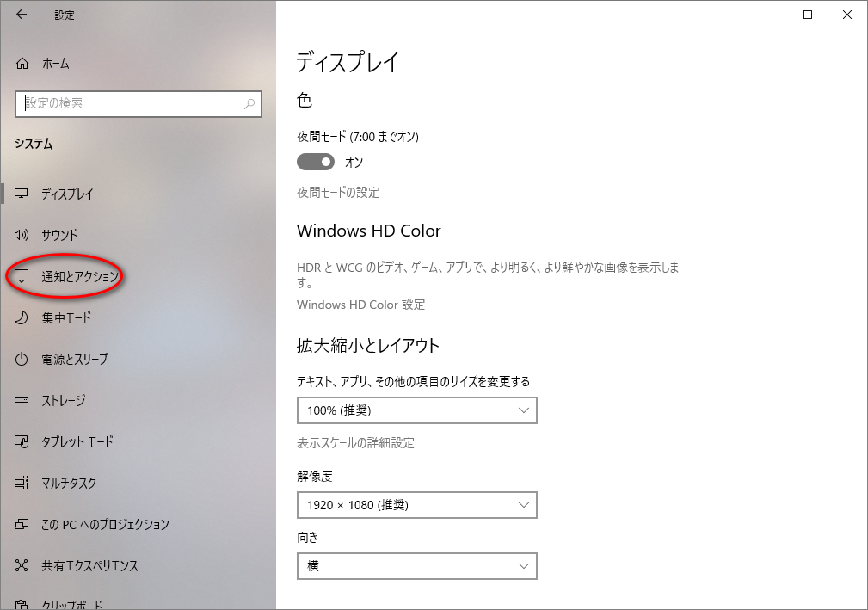Click the Focus Assist moon icon
This screenshot has height=610, width=868.
[23, 317]
